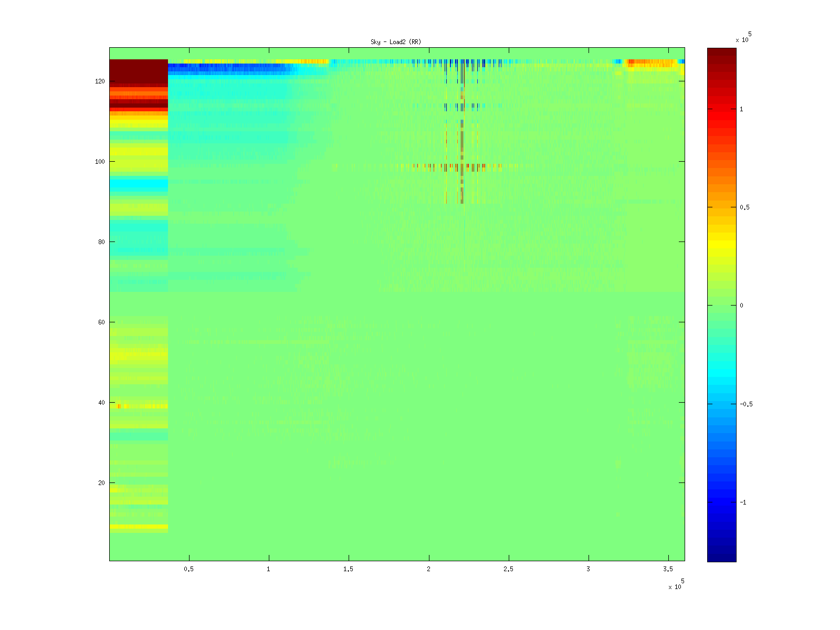
Task: Select the x-axis tick label 3.5
Action: pos(668,569)
